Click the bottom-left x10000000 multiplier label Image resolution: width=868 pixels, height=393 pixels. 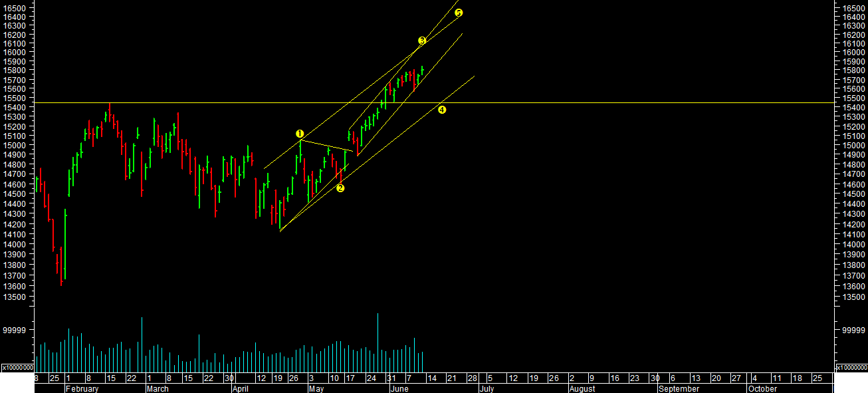[x=17, y=367]
